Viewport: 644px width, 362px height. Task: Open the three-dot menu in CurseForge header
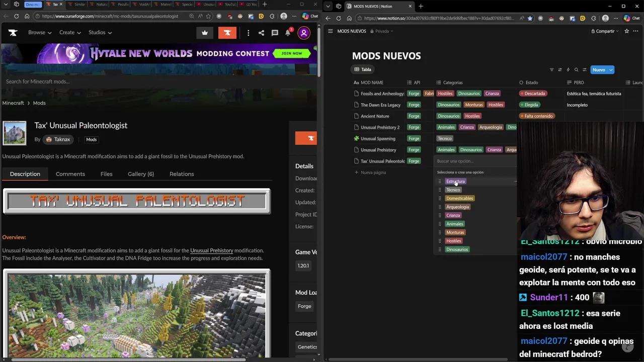(248, 33)
